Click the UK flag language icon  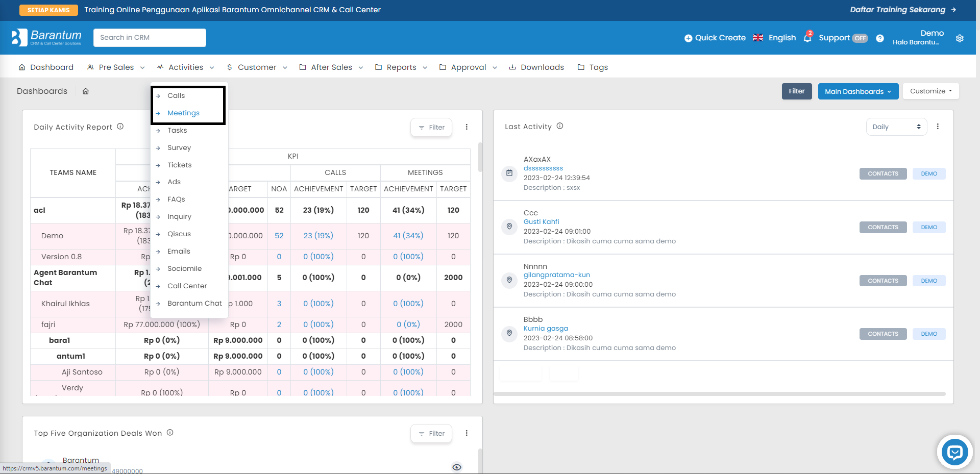click(x=758, y=38)
